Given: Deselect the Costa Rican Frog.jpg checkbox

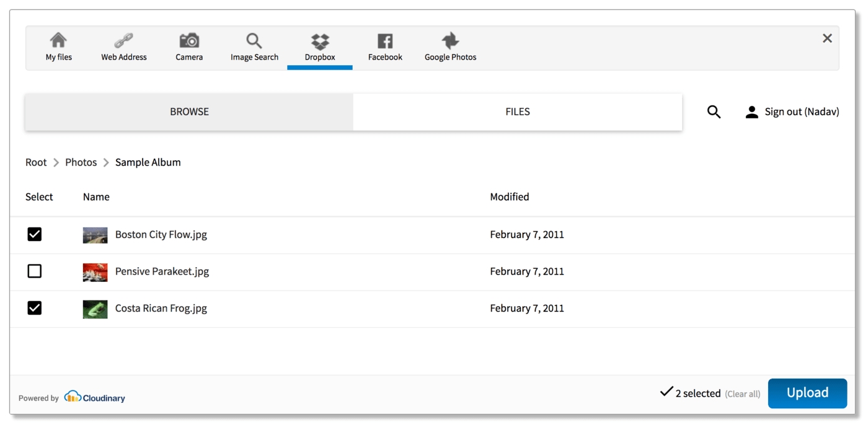Looking at the screenshot, I should (35, 308).
